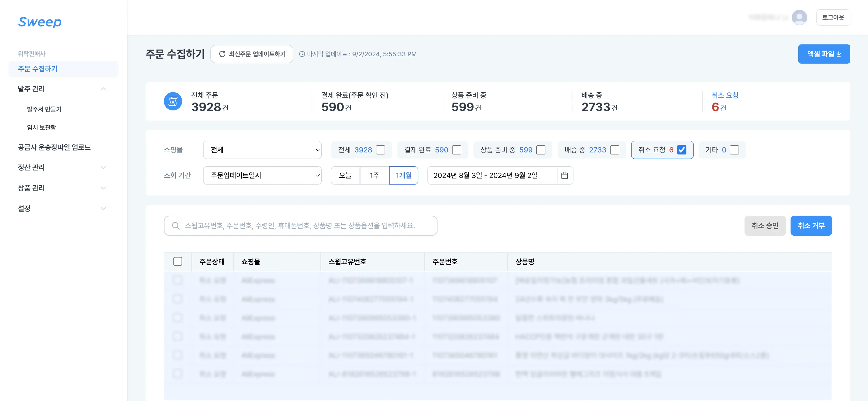Screen dimensions: 868x401
Task: Open the 쇼핑몰 전체 dropdown
Action: (x=262, y=150)
